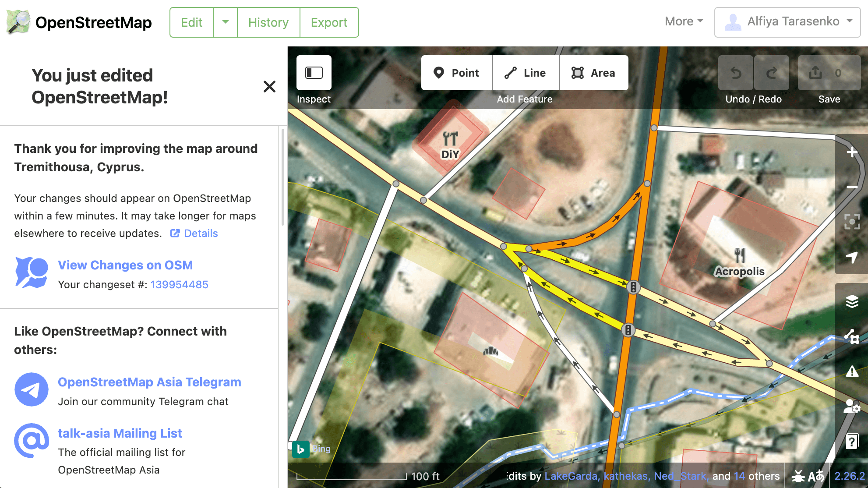Open the Preferences user-gear panel
This screenshot has width=868, height=488.
852,407
